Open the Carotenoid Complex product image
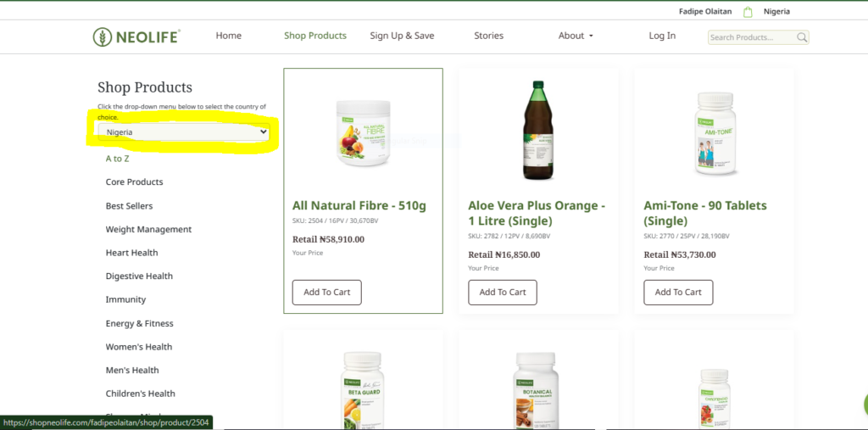Image resolution: width=868 pixels, height=430 pixels. pos(714,399)
